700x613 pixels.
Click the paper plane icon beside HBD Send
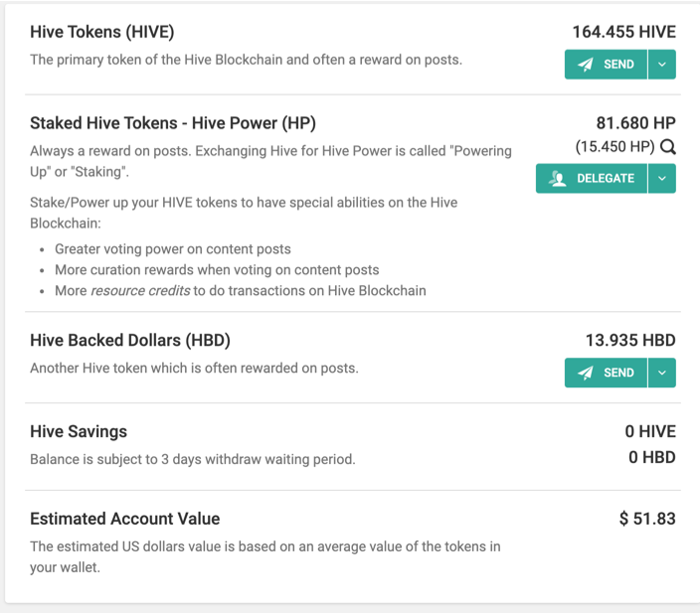click(x=586, y=373)
